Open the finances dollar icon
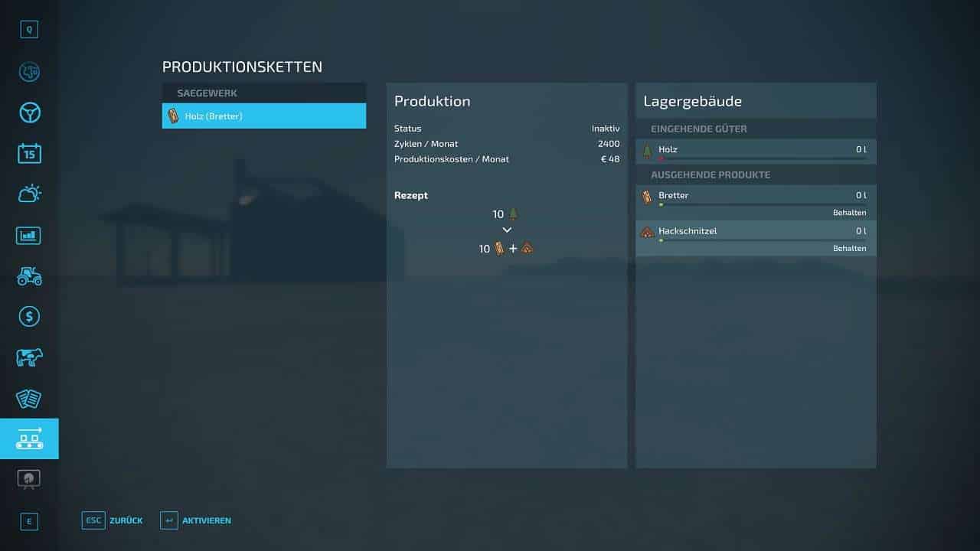The height and width of the screenshot is (551, 980). [x=29, y=316]
